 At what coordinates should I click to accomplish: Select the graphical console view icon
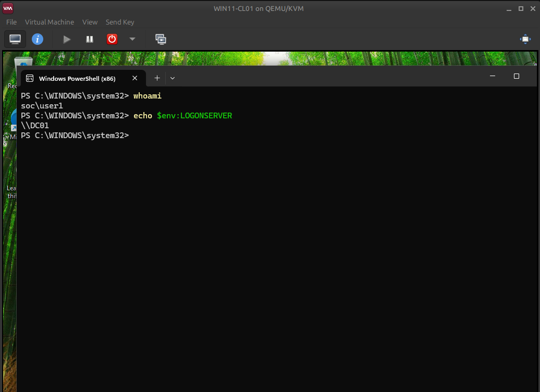click(15, 39)
